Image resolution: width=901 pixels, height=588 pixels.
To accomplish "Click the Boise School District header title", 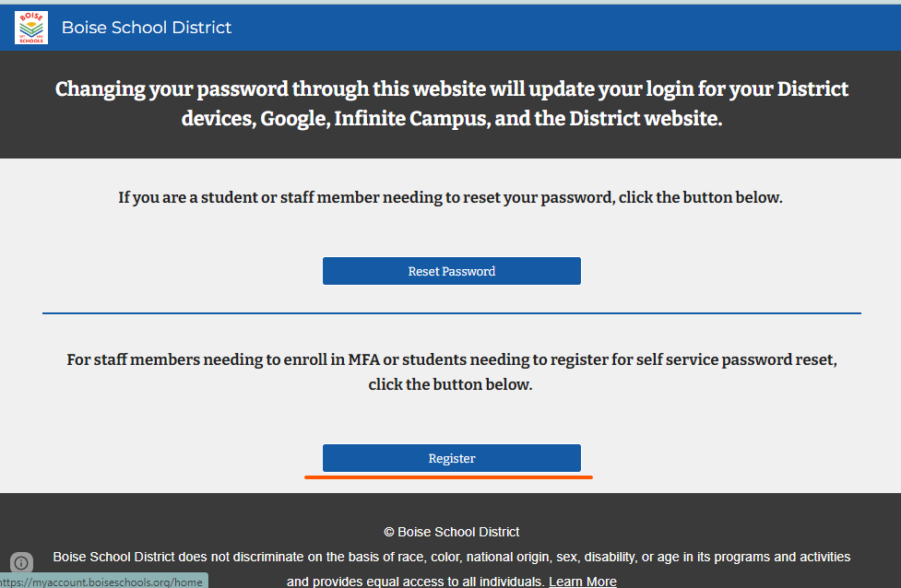I will [147, 28].
